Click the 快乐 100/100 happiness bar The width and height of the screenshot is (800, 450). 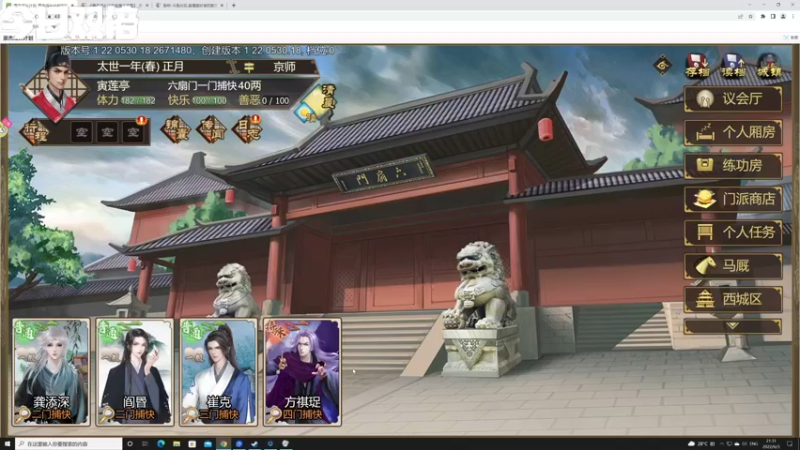pos(197,100)
